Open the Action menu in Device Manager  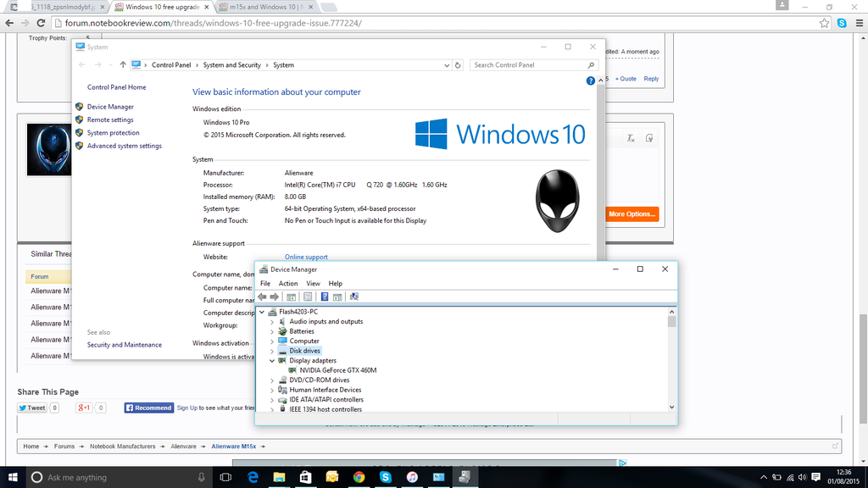pyautogui.click(x=288, y=283)
